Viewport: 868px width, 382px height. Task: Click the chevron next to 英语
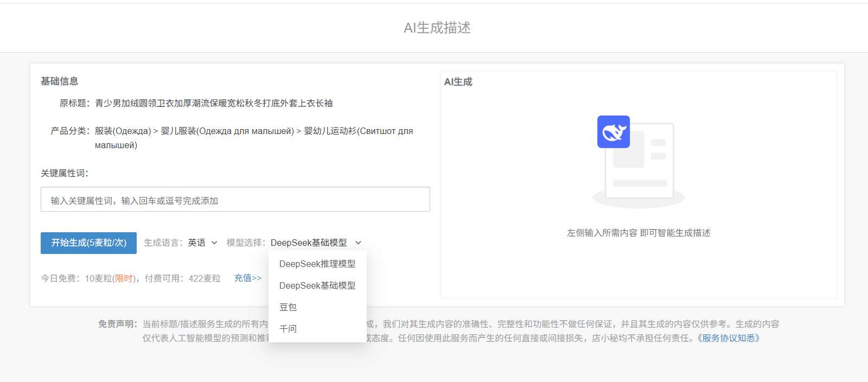[214, 243]
